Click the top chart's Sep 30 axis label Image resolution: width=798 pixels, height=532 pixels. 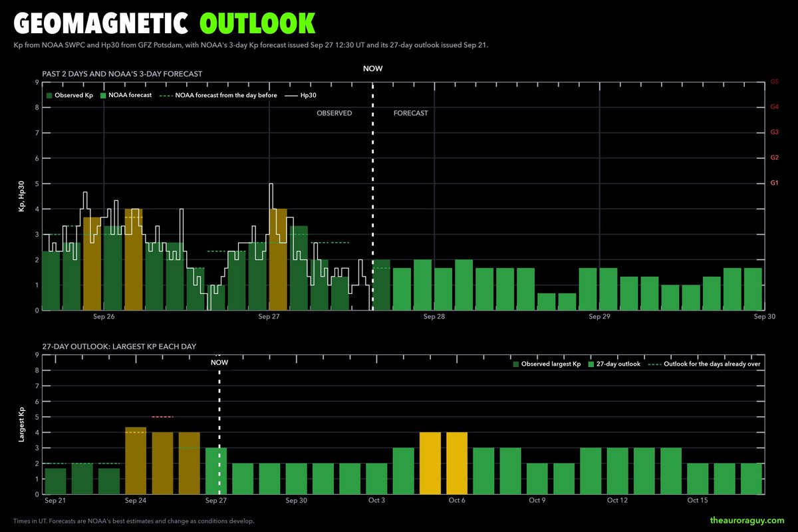tap(765, 317)
